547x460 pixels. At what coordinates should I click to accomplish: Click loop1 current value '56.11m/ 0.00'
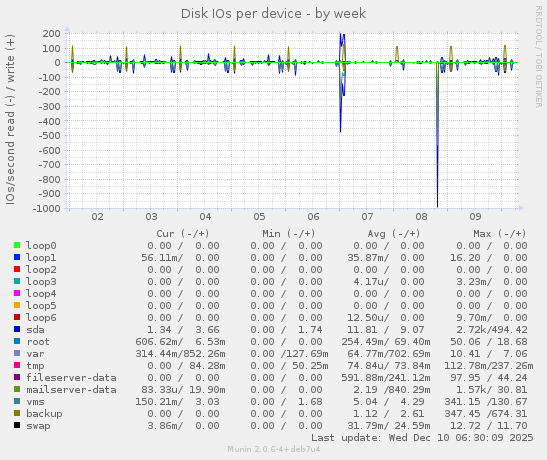pos(180,257)
